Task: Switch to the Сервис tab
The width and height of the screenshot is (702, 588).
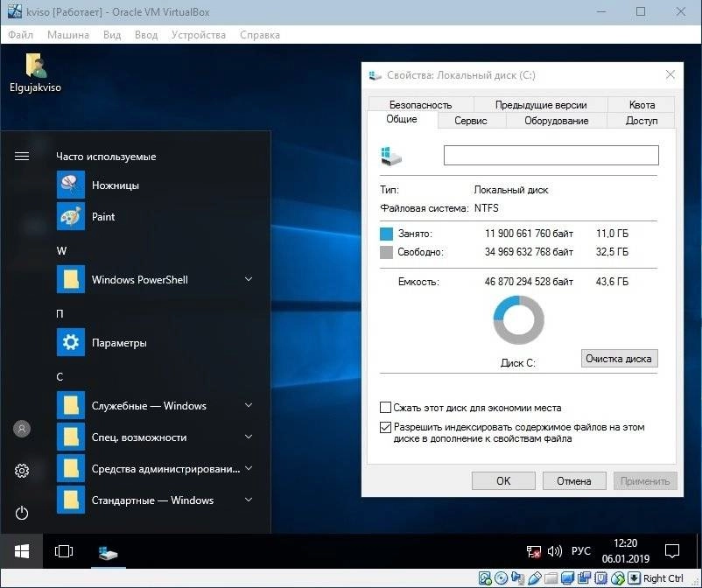Action: click(x=471, y=121)
